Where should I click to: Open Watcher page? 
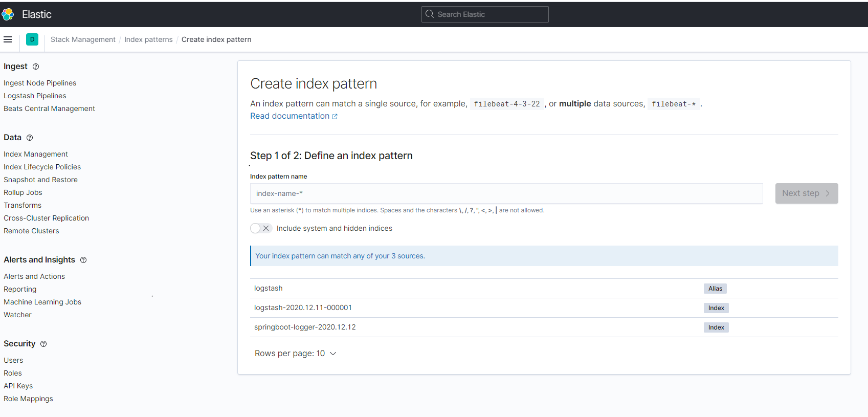[x=17, y=315]
